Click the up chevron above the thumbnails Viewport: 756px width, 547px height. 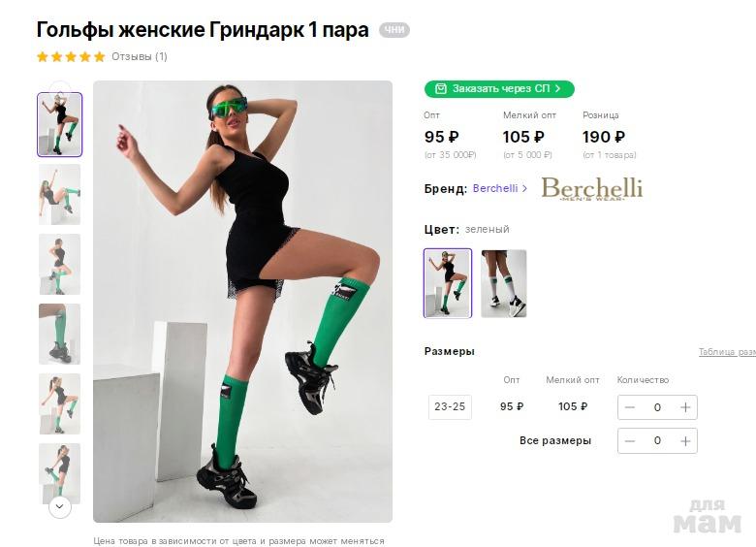(x=60, y=88)
